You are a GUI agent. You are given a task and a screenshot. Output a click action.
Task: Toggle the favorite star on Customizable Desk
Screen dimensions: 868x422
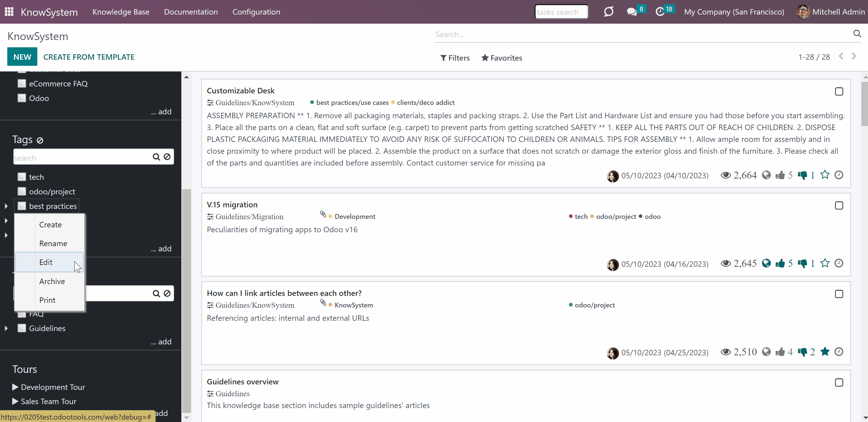coord(825,175)
